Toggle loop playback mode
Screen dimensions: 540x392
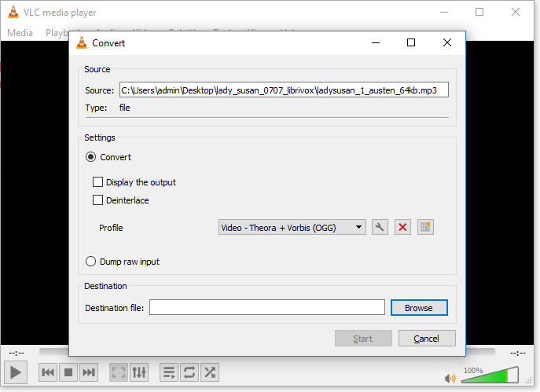pyautogui.click(x=189, y=372)
